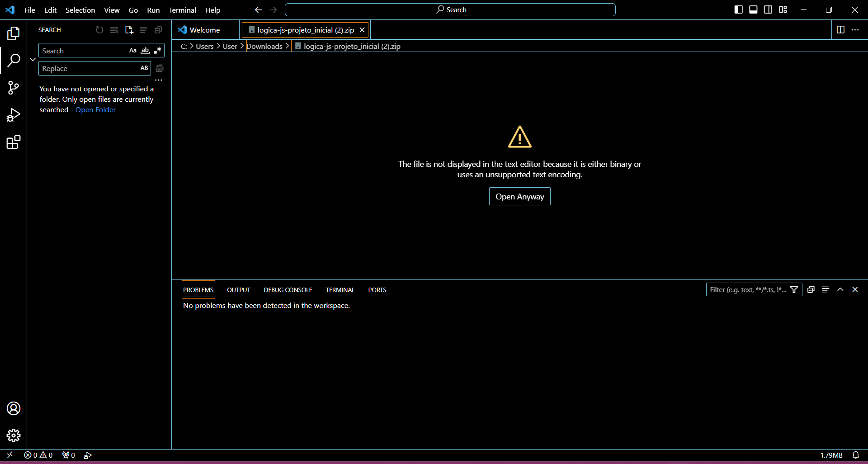Click the 1.79MB file size status
This screenshot has height=464, width=868.
click(x=831, y=455)
